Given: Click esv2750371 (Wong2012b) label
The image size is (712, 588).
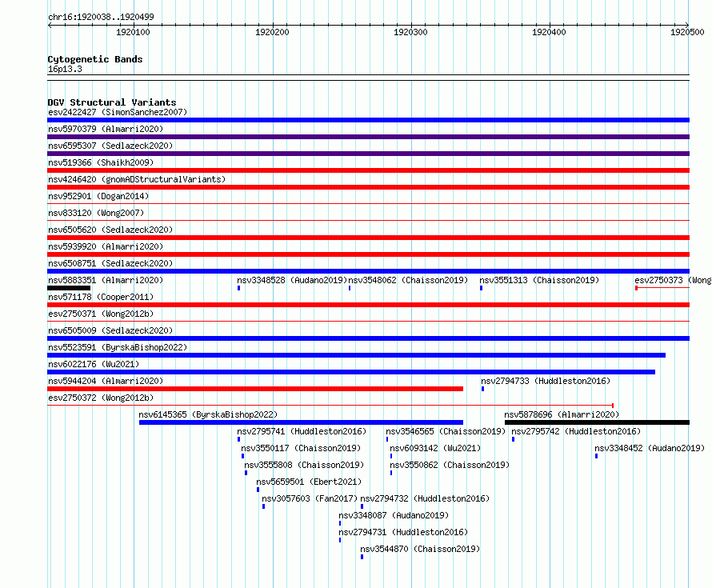Looking at the screenshot, I should pyautogui.click(x=101, y=314).
